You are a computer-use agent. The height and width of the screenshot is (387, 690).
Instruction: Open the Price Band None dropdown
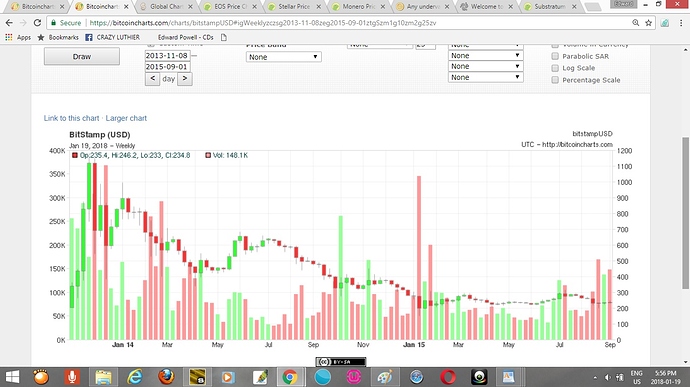[x=283, y=57]
